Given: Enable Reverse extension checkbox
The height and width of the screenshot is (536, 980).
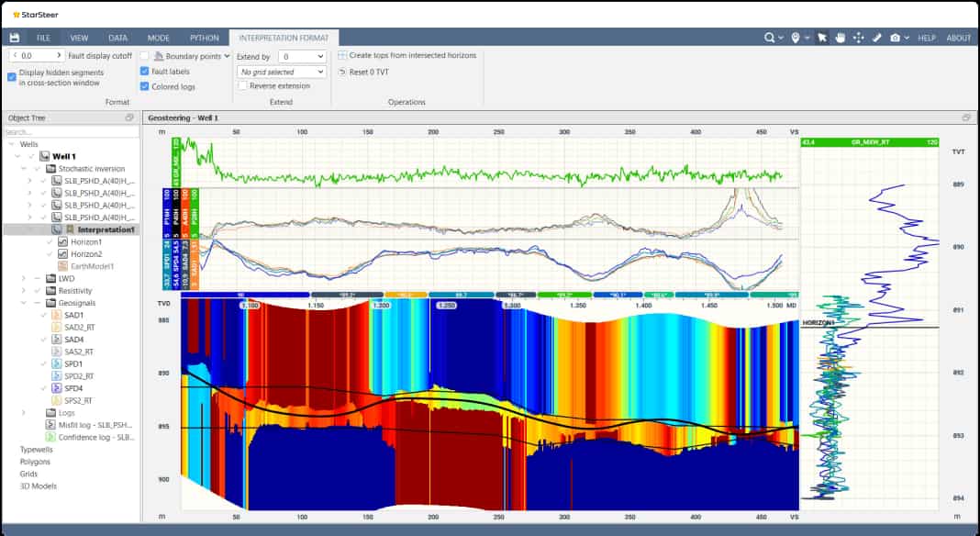Looking at the screenshot, I should pyautogui.click(x=242, y=85).
